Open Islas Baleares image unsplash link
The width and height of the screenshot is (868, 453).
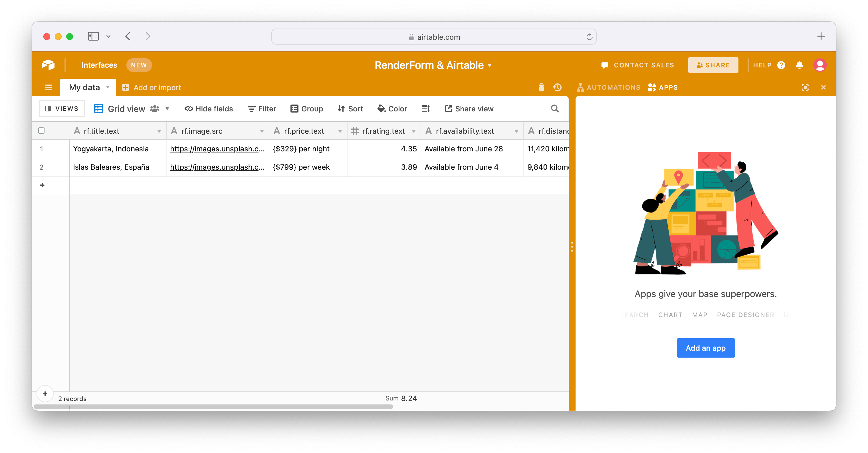click(x=217, y=167)
